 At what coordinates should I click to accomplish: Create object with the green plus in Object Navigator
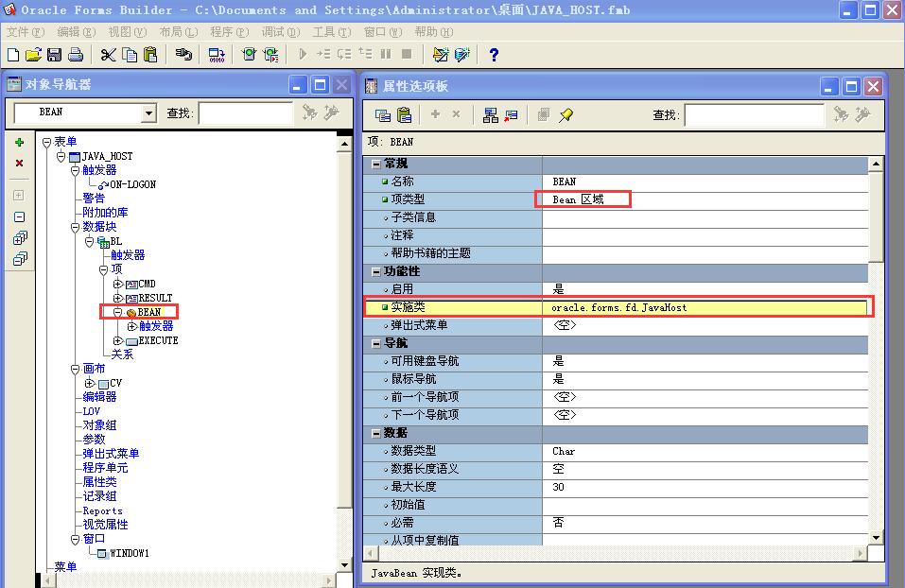19,144
